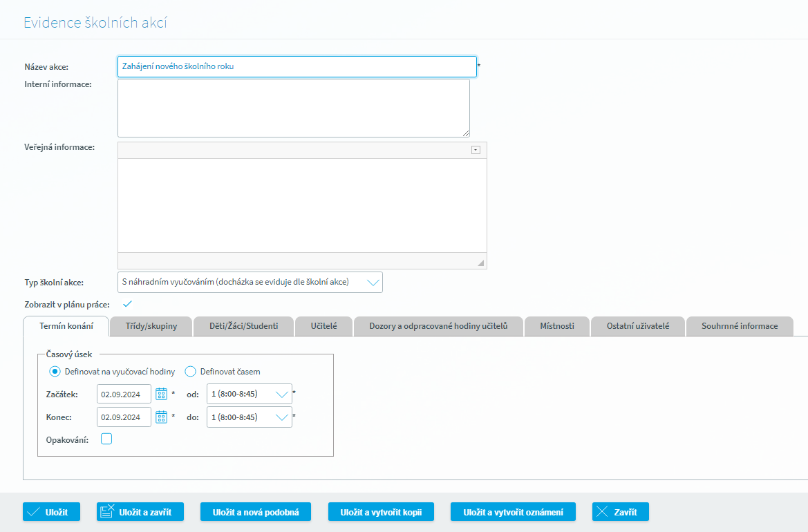Open the Učitelé tab
Image resolution: width=808 pixels, height=532 pixels.
pyautogui.click(x=323, y=326)
